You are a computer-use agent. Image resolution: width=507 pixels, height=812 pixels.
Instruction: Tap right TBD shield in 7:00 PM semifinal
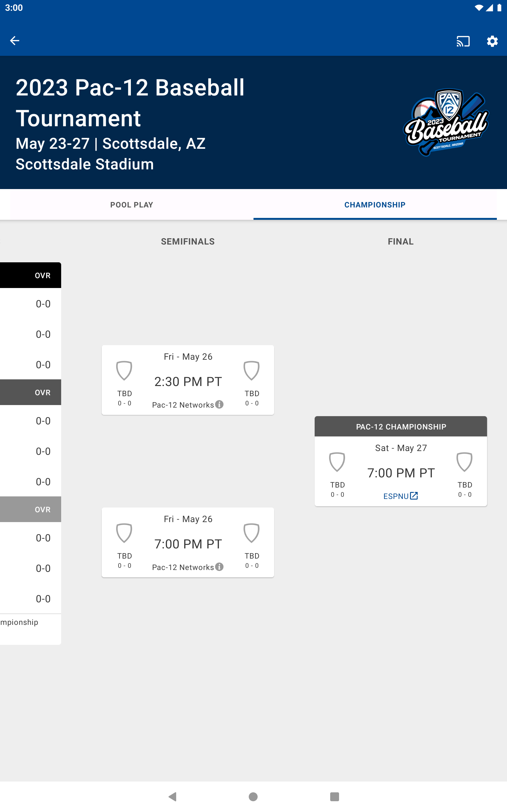(x=252, y=533)
